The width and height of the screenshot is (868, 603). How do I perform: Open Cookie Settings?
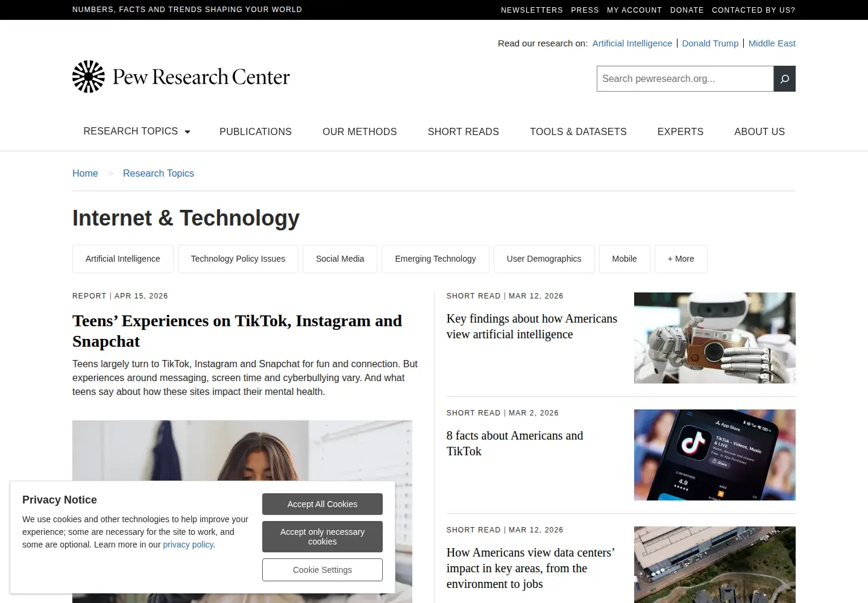pyautogui.click(x=322, y=570)
